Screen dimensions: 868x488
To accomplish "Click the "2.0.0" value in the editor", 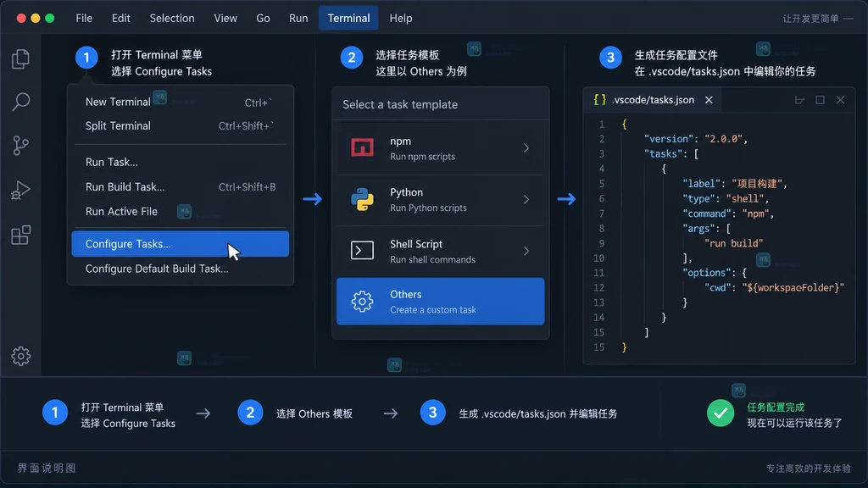I will point(724,139).
